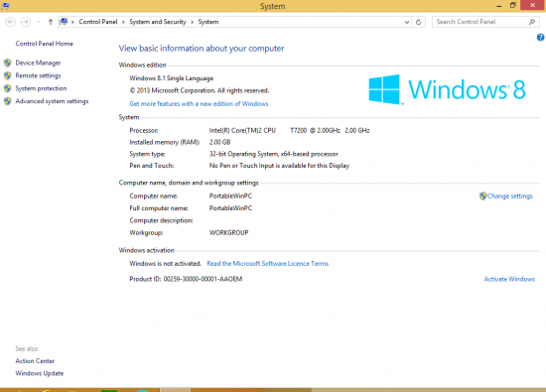The image size is (546, 392).
Task: Expand the chevron after System and Security breadcrumb
Action: [192, 22]
